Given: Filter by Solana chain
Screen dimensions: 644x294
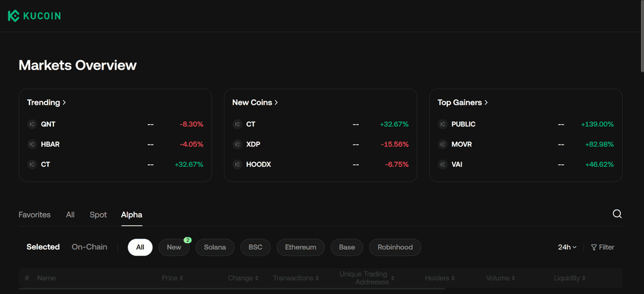Looking at the screenshot, I should pyautogui.click(x=215, y=248).
